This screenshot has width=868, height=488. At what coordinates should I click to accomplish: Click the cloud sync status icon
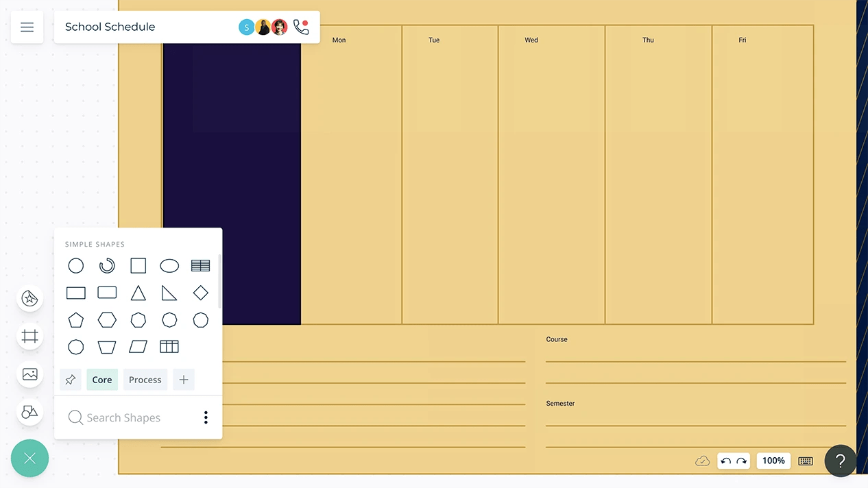[702, 461]
